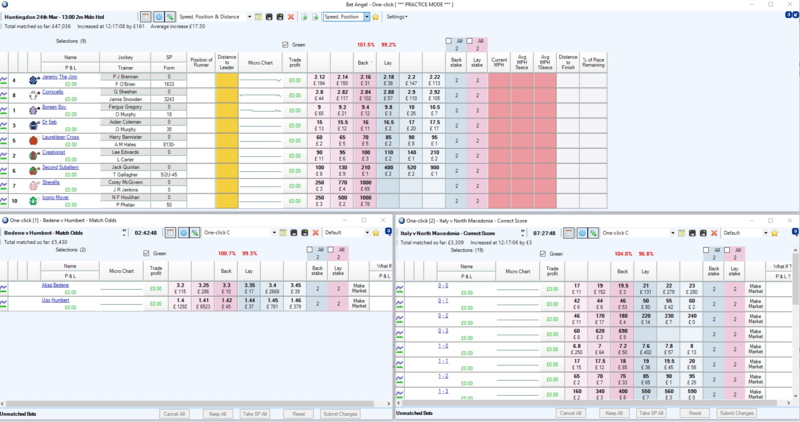800x422 pixels.
Task: Click back stake field for Jeremy The Jinn
Action: click(x=456, y=80)
